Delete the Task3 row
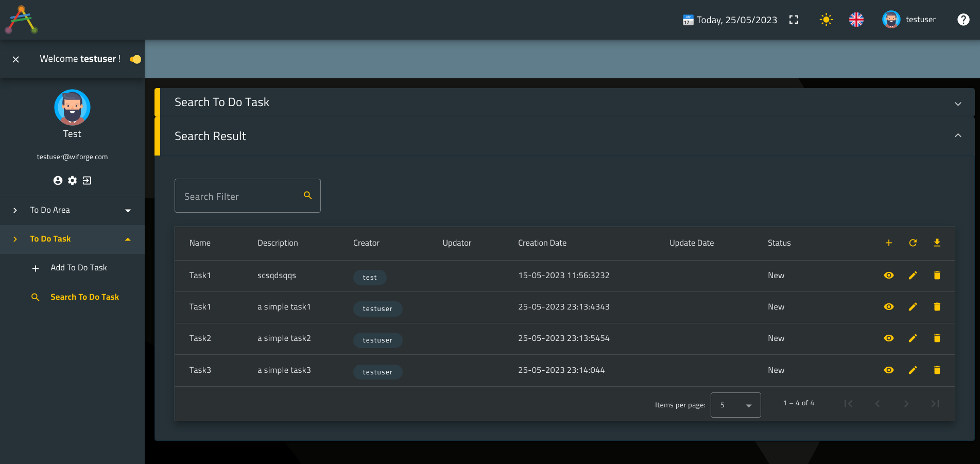 [937, 370]
